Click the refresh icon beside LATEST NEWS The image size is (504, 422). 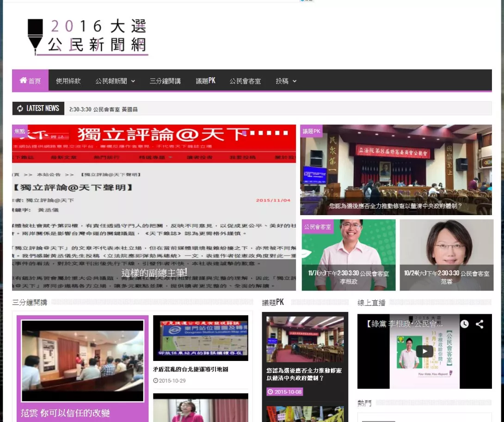[x=20, y=108]
